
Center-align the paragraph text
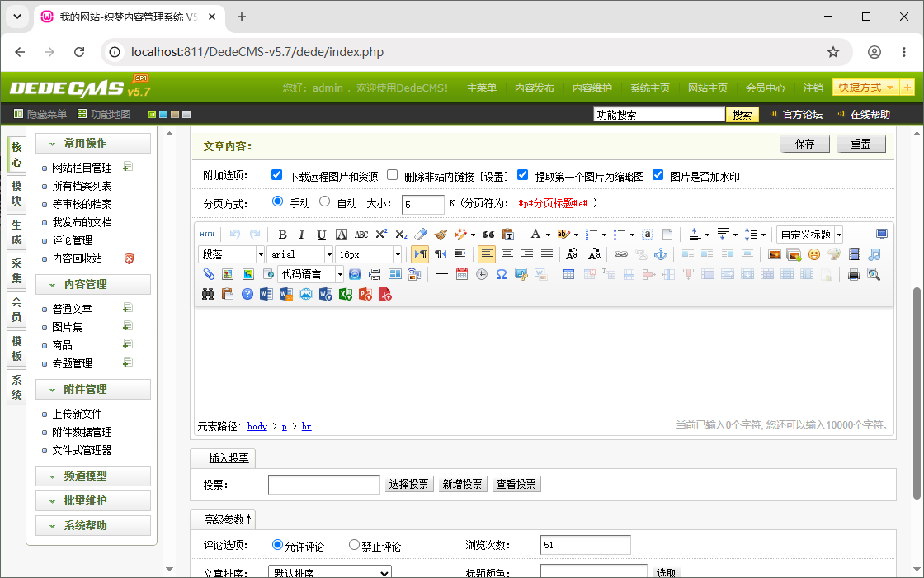click(507, 254)
